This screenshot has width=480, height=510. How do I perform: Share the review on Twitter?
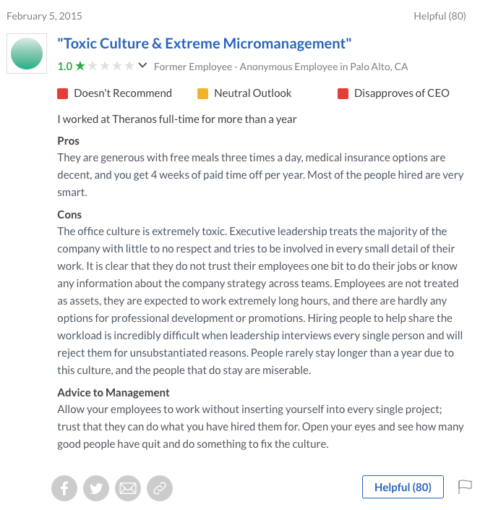pyautogui.click(x=96, y=488)
